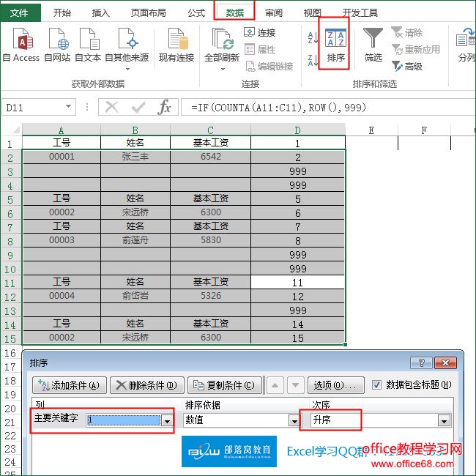The width and height of the screenshot is (476, 476).
Task: Select cell containing 张三丰
Action: [x=135, y=157]
